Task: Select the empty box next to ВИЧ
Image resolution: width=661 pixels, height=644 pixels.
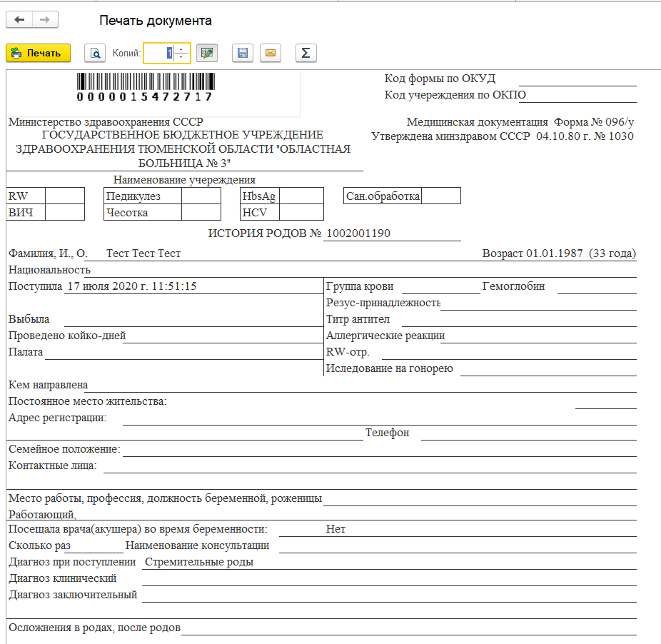Action: tap(65, 212)
